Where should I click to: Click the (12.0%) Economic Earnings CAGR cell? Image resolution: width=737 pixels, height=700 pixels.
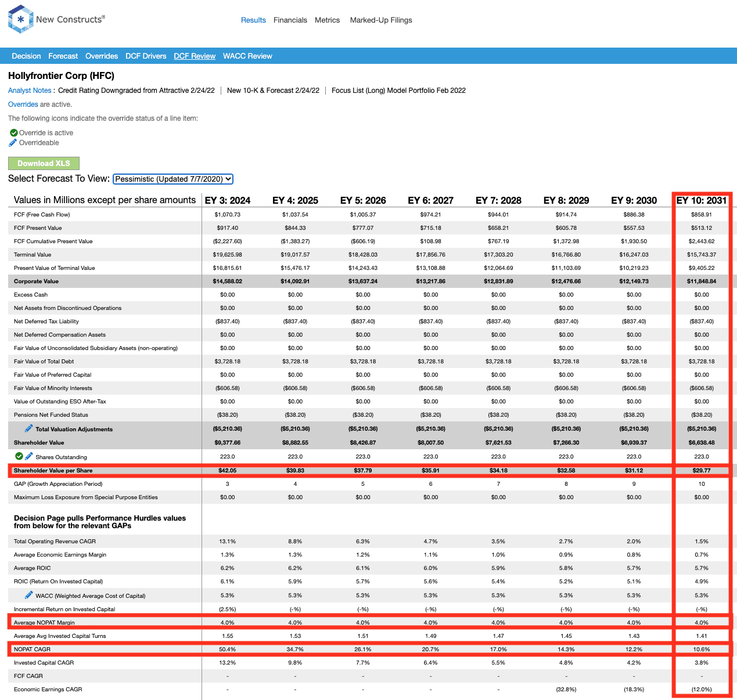702,690
